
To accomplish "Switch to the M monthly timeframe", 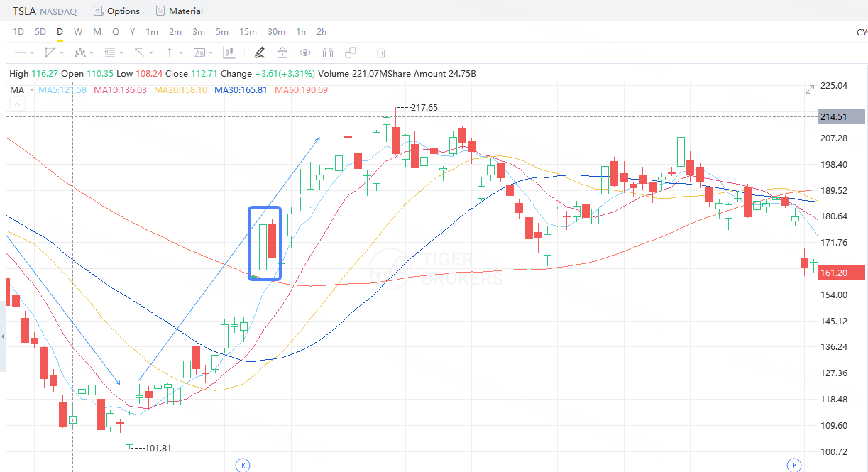I will [97, 32].
